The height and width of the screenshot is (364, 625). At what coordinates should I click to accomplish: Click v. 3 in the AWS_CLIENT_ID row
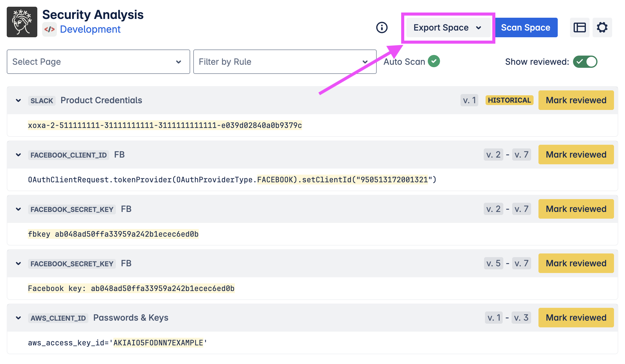[x=521, y=318]
